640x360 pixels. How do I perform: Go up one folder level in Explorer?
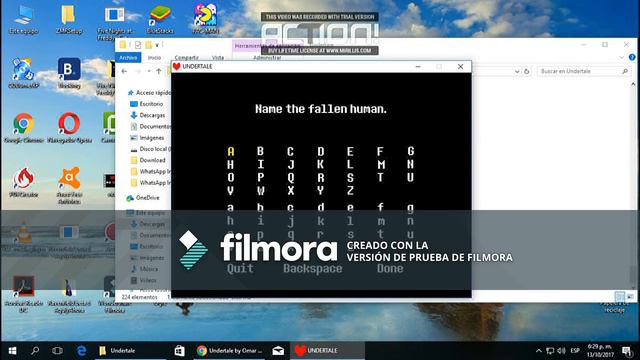point(159,71)
